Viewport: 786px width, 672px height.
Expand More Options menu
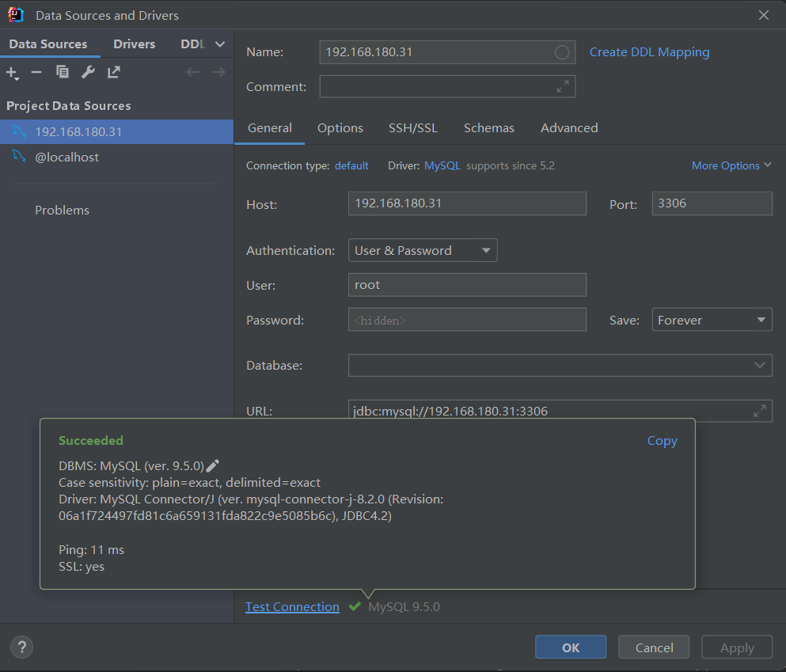(x=731, y=165)
